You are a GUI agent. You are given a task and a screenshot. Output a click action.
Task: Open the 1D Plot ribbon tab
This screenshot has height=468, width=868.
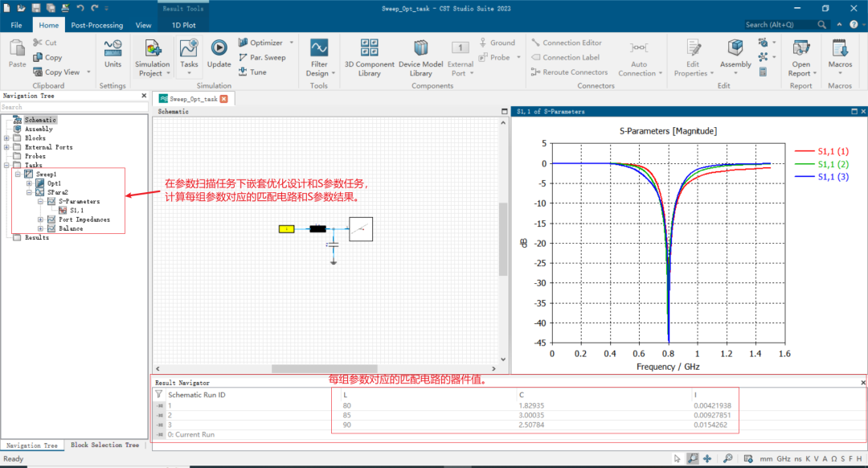click(x=183, y=25)
